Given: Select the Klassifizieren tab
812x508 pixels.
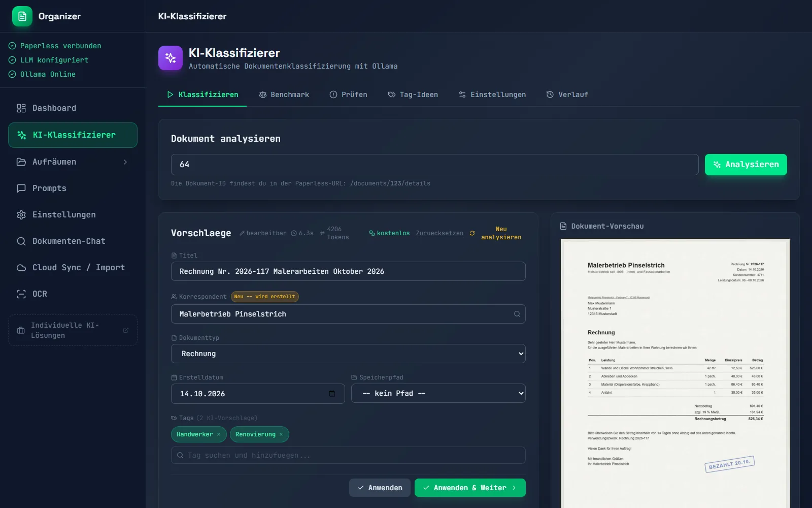Looking at the screenshot, I should 202,94.
